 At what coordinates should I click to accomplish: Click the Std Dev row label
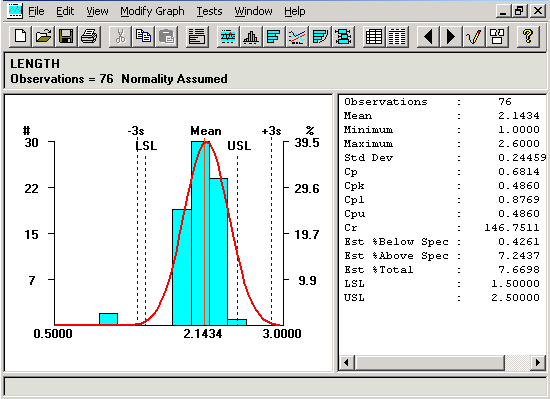[x=368, y=157]
